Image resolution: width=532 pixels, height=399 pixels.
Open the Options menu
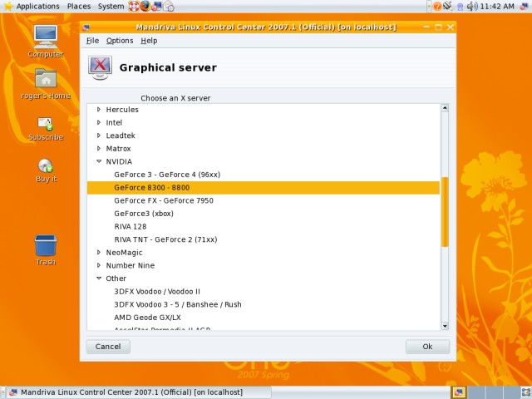pos(120,41)
